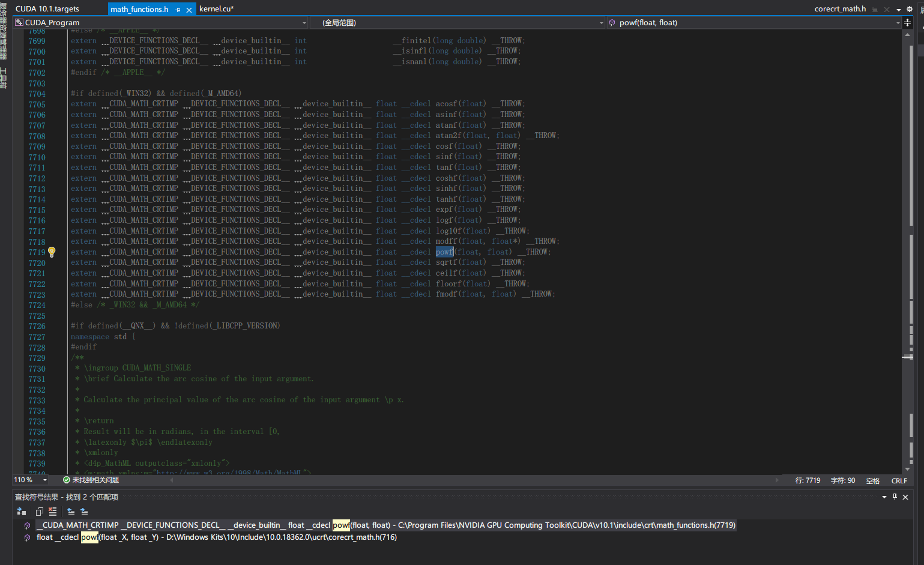Clear all results with the red X list icon
This screenshot has width=924, height=565.
tap(53, 512)
